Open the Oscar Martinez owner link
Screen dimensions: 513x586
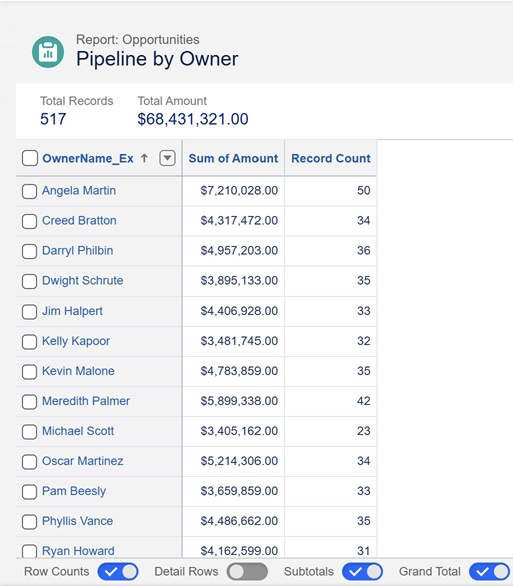pyautogui.click(x=83, y=461)
